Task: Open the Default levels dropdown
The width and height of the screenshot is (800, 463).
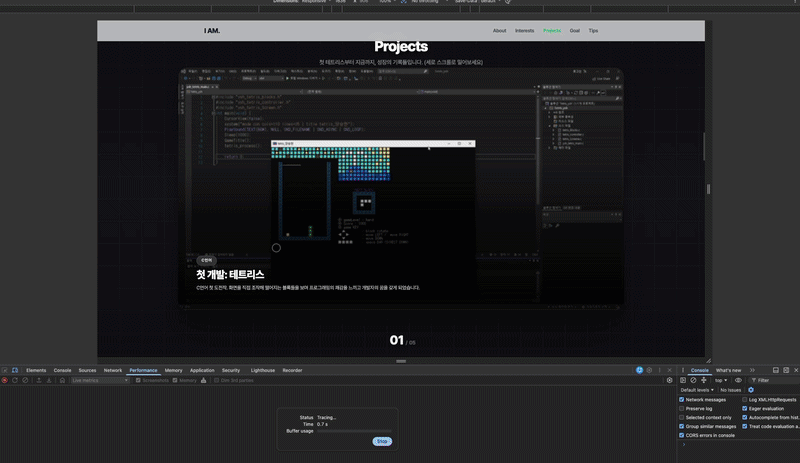Action: [697, 390]
